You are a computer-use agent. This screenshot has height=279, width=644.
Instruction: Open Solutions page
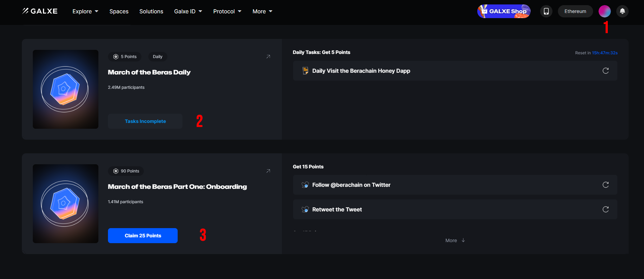tap(151, 11)
